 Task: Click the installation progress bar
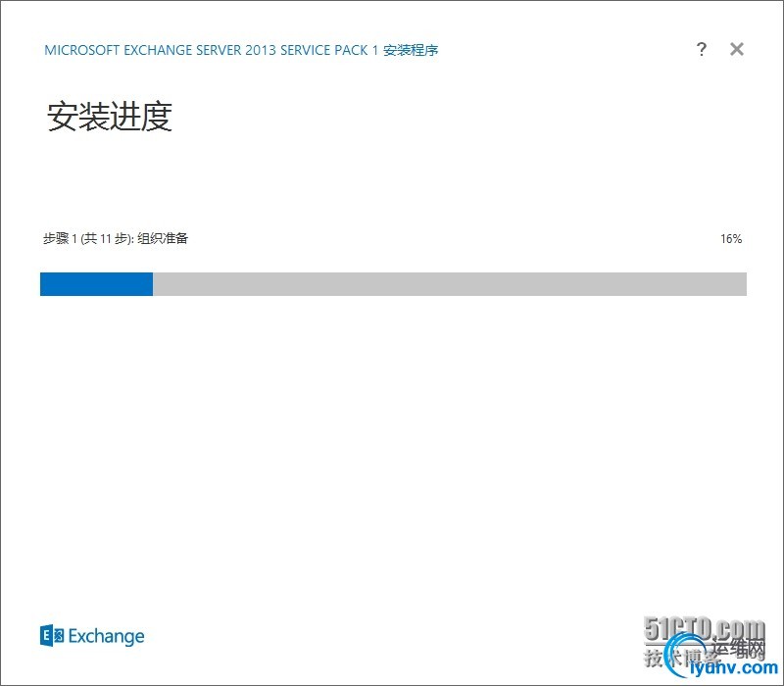coord(393,284)
